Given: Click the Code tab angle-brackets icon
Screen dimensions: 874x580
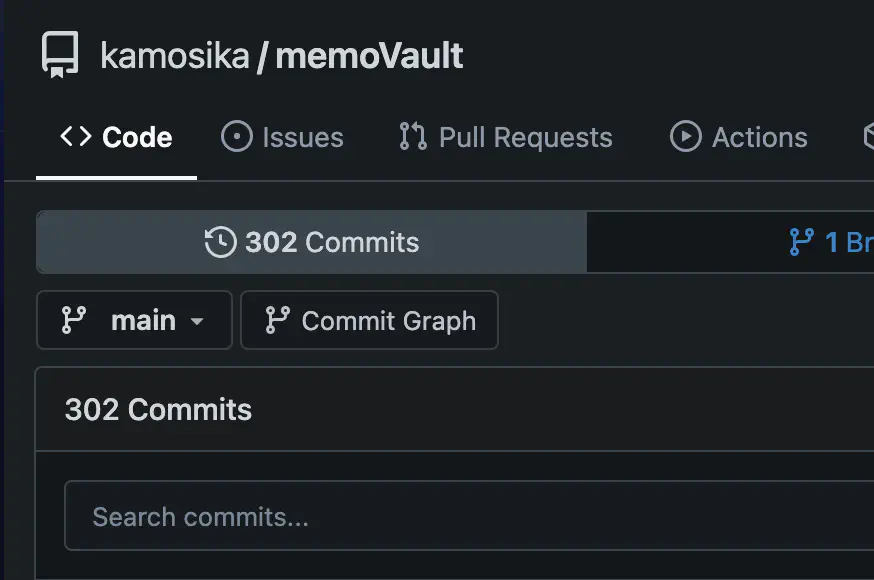Looking at the screenshot, I should pos(76,137).
